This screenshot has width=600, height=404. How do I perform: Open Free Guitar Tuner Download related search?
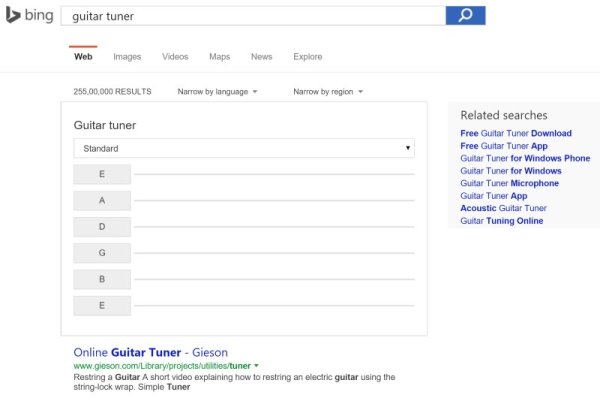516,133
